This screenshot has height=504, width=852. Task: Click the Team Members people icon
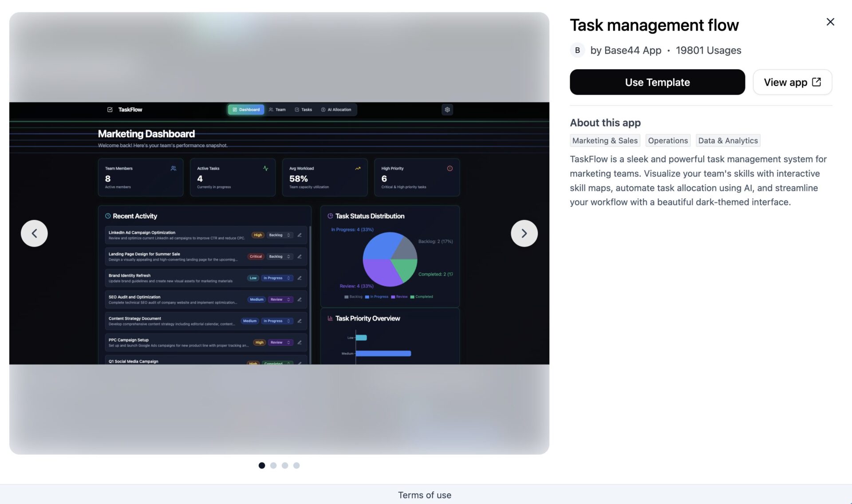(174, 169)
